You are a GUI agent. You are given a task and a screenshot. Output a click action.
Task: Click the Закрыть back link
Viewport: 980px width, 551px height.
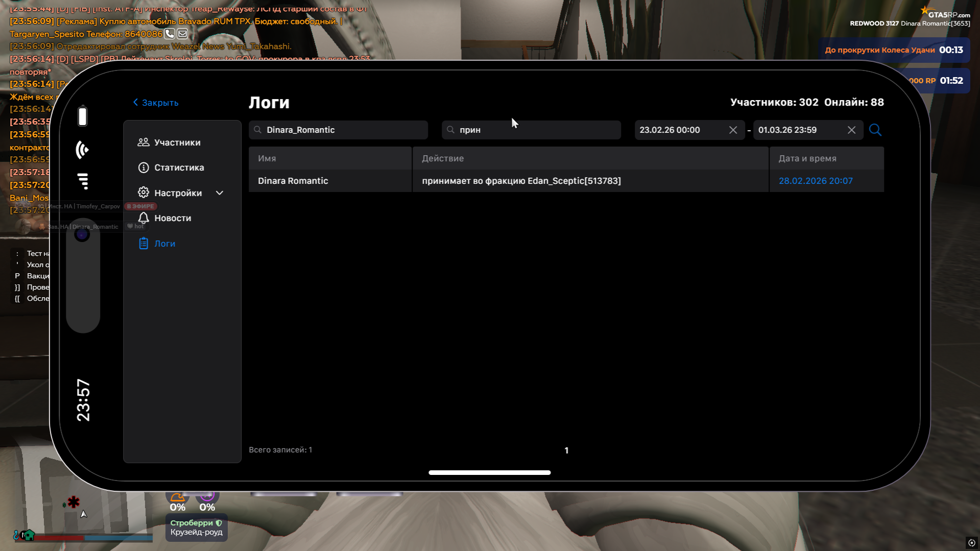(x=156, y=103)
